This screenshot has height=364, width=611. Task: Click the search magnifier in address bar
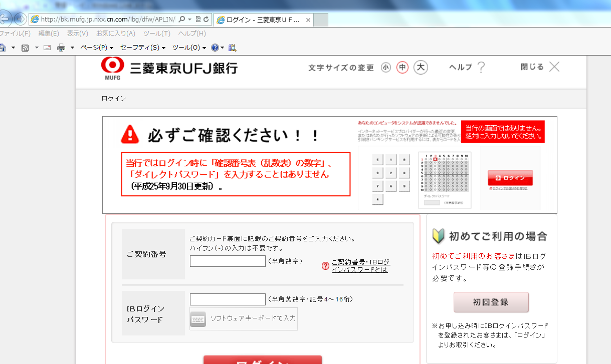click(x=181, y=20)
